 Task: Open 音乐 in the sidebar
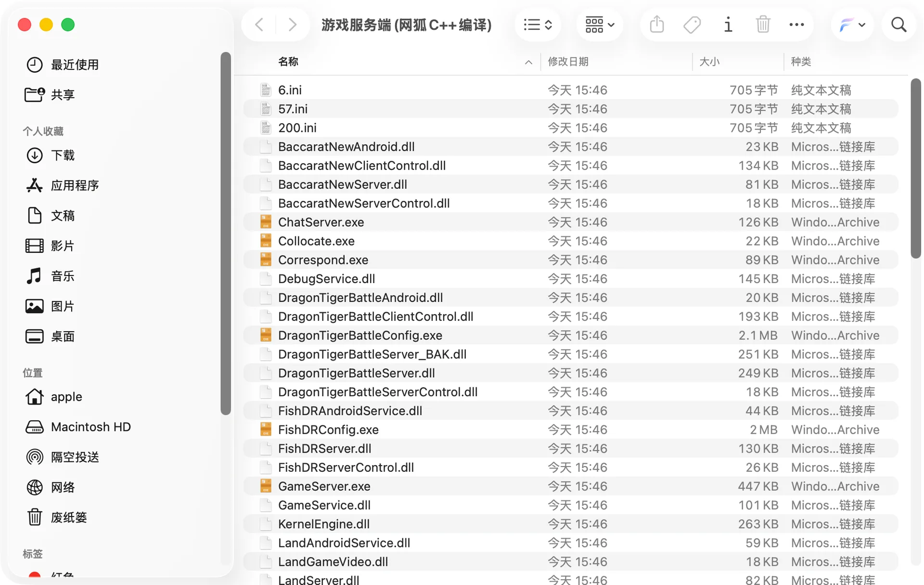pos(51,276)
